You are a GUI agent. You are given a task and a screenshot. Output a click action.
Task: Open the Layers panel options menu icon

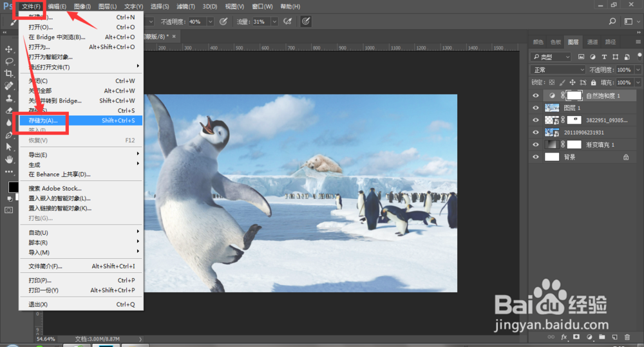pyautogui.click(x=638, y=42)
